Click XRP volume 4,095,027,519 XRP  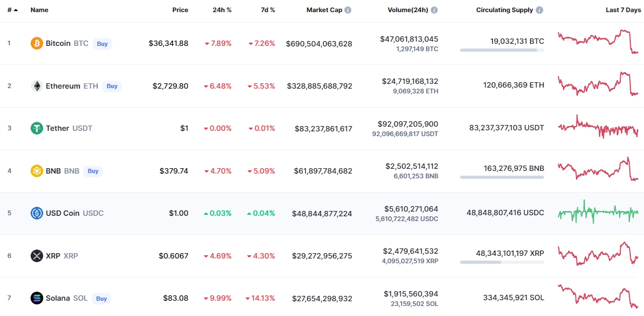[410, 261]
